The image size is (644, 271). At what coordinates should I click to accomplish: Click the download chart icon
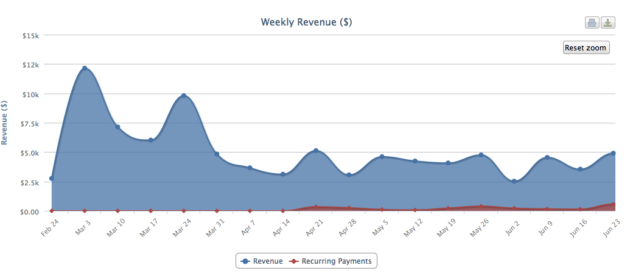[608, 23]
